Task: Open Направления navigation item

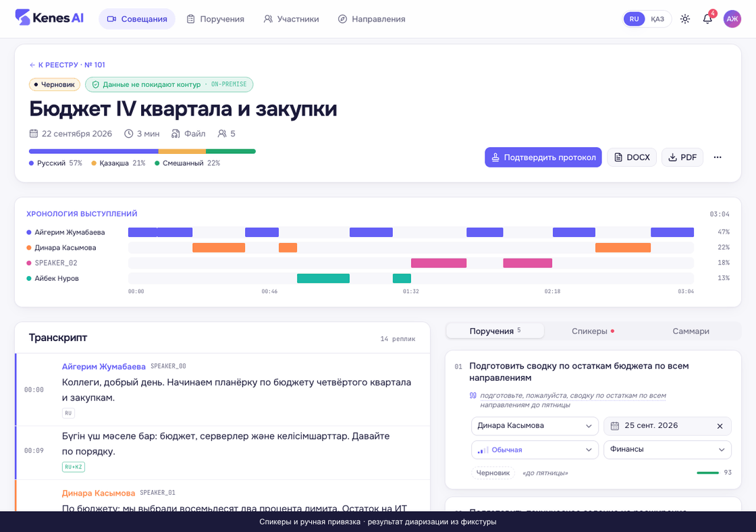Action: click(x=372, y=19)
